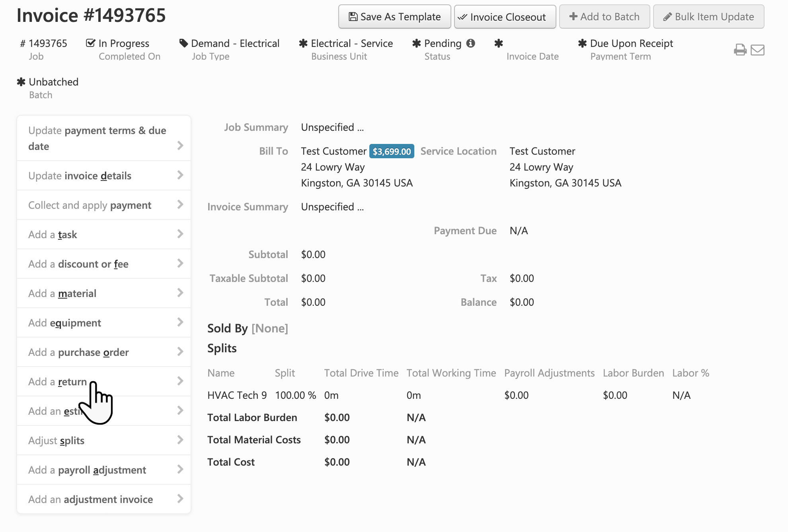Click job number 1493765
This screenshot has width=788, height=532.
click(x=47, y=43)
